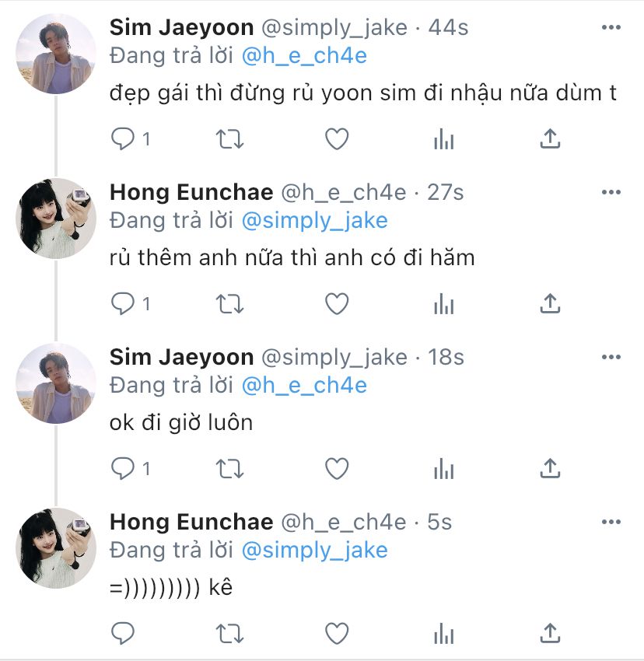Reply to the 'đẹp gái thì đừng' tweet
The image size is (644, 661).
[124, 139]
